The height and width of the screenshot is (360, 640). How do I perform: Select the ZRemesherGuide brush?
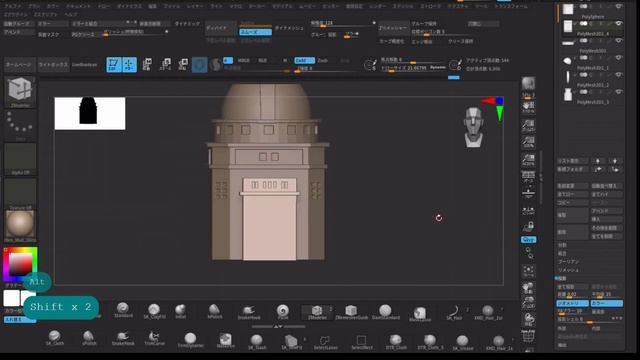tap(351, 312)
